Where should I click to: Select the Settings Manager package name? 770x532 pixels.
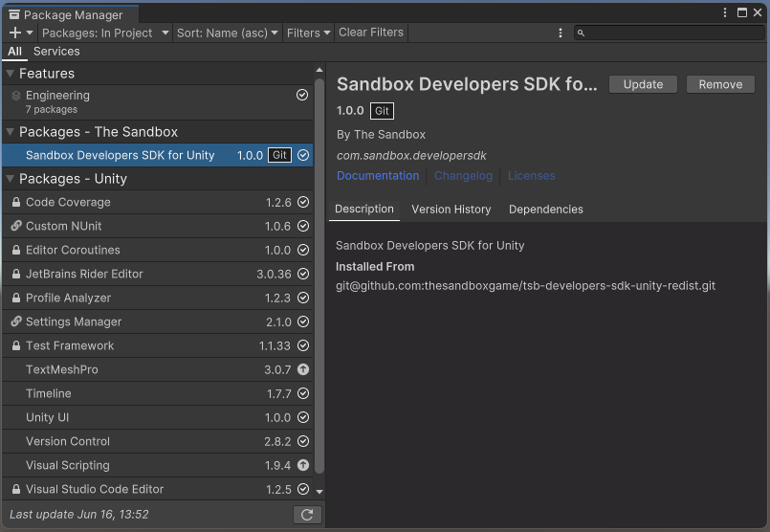74,321
